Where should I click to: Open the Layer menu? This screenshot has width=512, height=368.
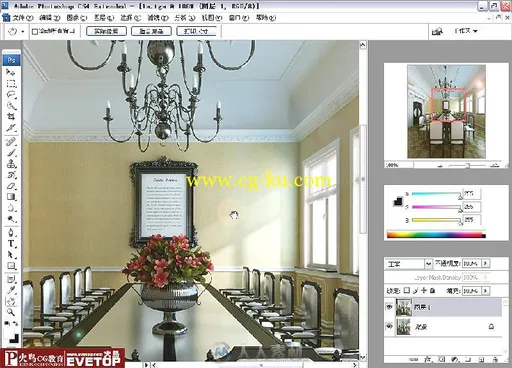pos(104,18)
